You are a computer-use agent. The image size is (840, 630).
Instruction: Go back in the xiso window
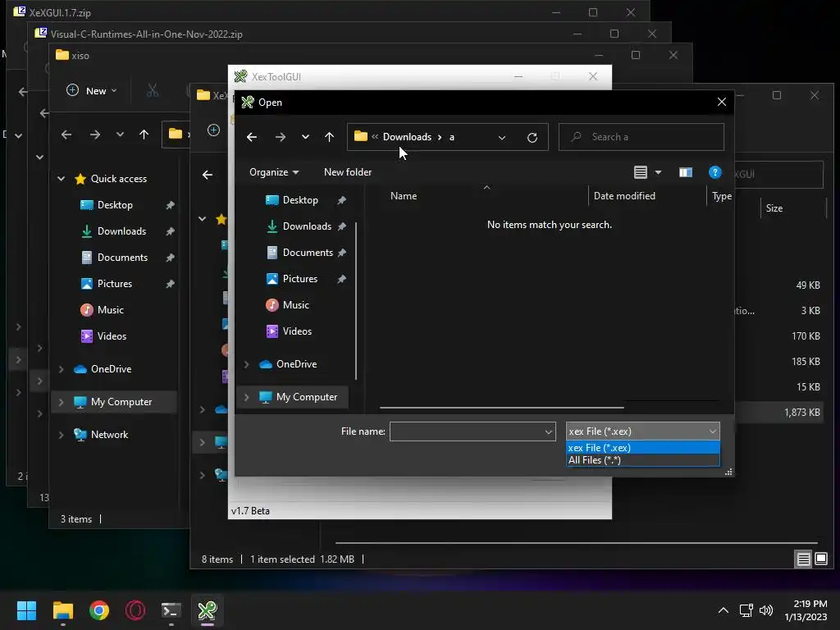point(66,135)
